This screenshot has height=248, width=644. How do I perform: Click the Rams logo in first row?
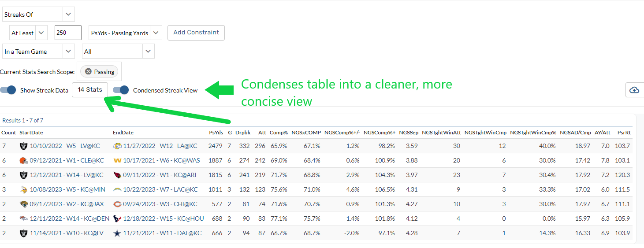point(117,146)
